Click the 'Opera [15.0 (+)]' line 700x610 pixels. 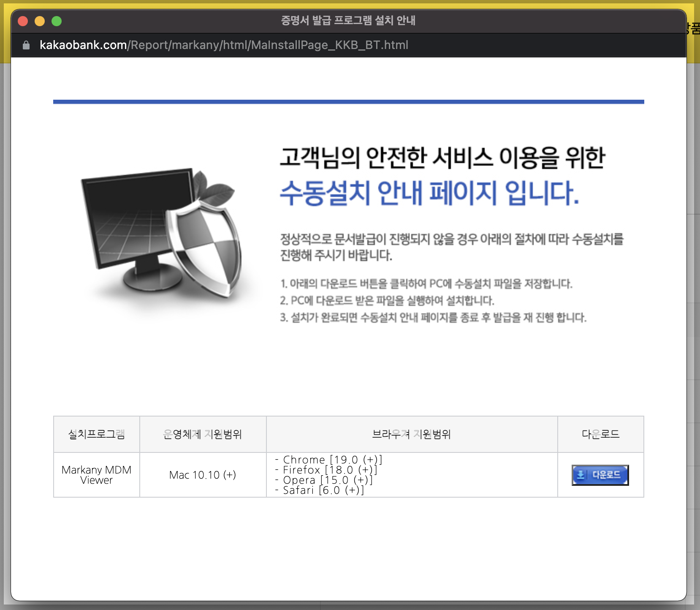tap(324, 480)
